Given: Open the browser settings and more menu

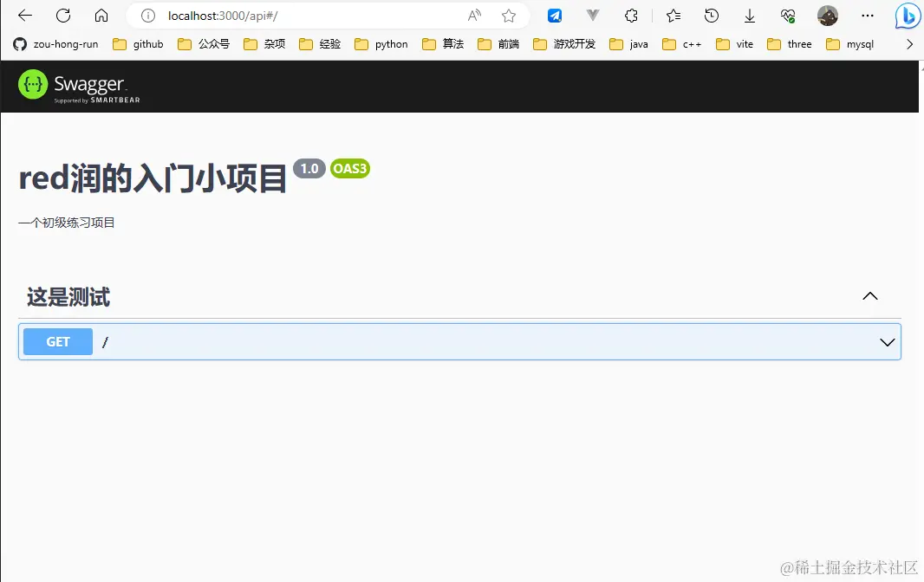Looking at the screenshot, I should coord(868,16).
